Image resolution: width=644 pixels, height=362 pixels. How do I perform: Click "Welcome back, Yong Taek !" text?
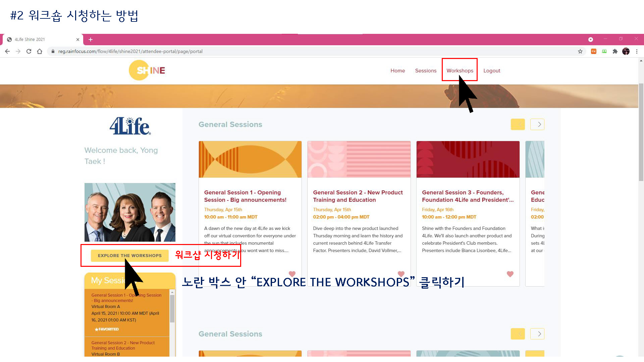pyautogui.click(x=121, y=156)
